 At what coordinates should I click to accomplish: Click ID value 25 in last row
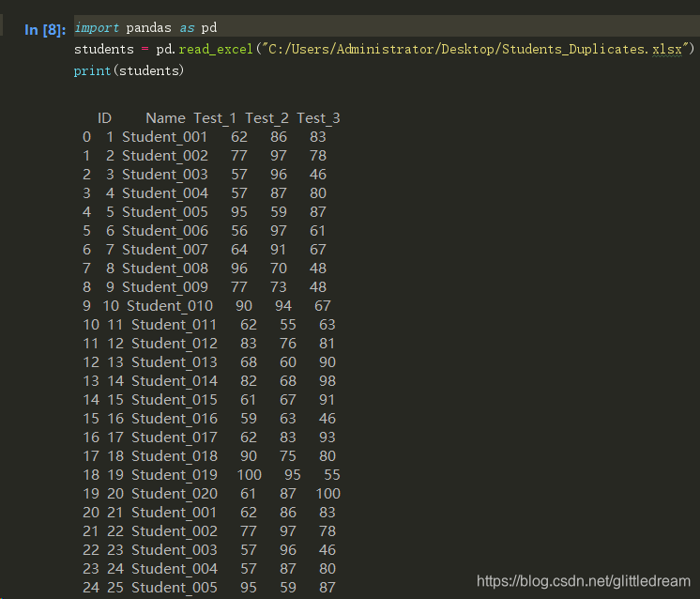point(115,587)
